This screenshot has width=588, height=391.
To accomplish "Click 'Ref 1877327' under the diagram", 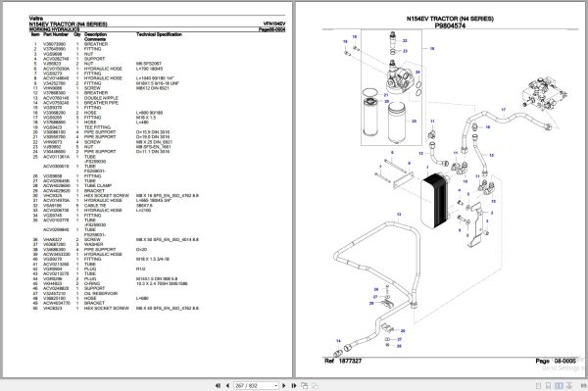I will tap(343, 361).
